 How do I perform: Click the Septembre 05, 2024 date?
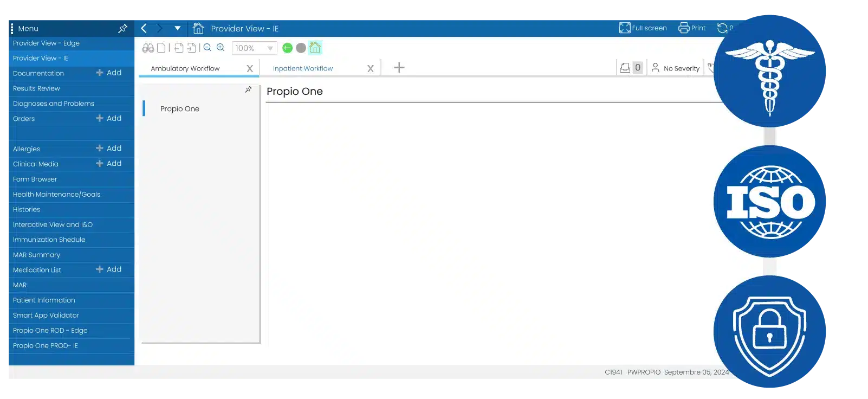[x=697, y=372]
